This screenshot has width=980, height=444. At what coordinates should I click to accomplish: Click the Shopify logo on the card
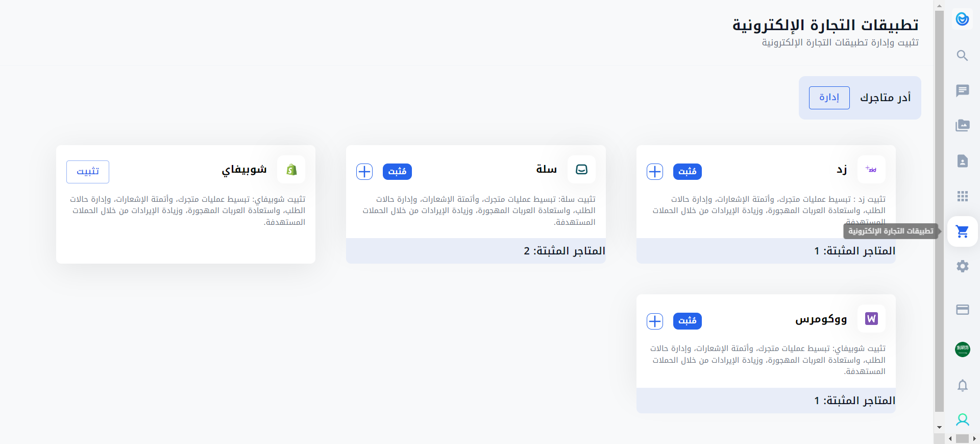[x=291, y=170]
